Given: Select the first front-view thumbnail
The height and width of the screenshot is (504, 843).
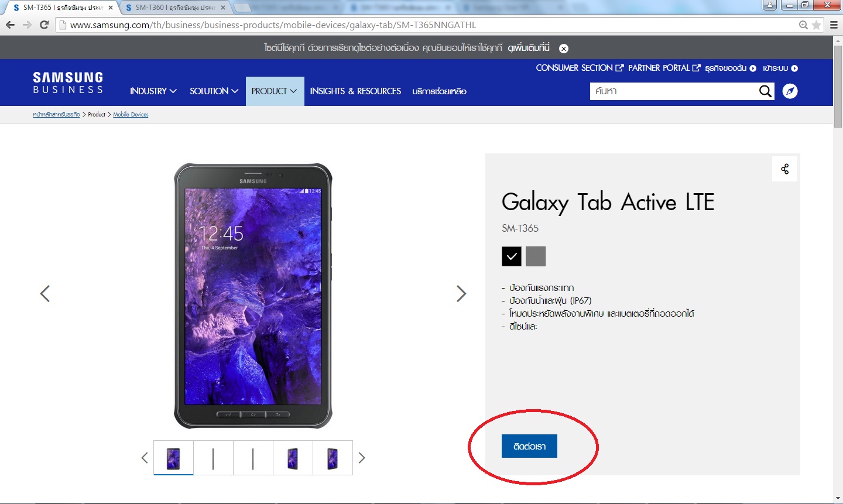Looking at the screenshot, I should (x=173, y=458).
